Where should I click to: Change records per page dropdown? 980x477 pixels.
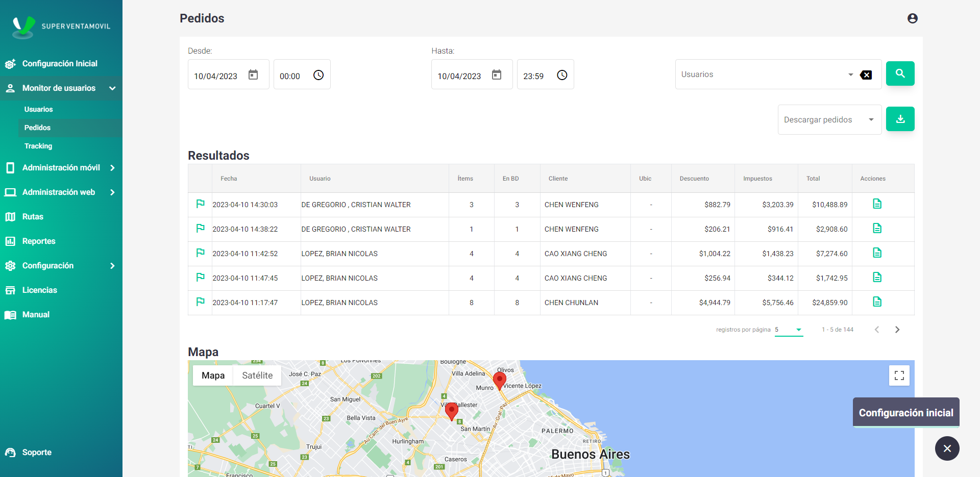789,330
